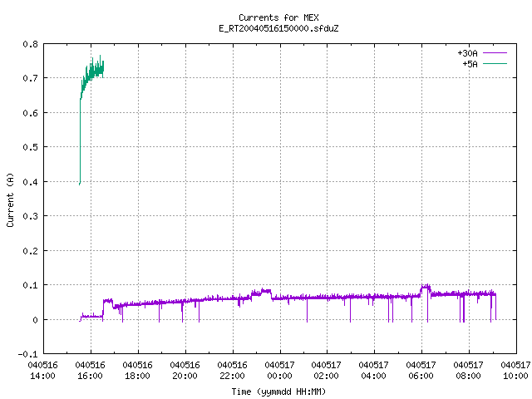Click the 'Current (A)' y-axis label
The image size is (532, 399).
11,200
